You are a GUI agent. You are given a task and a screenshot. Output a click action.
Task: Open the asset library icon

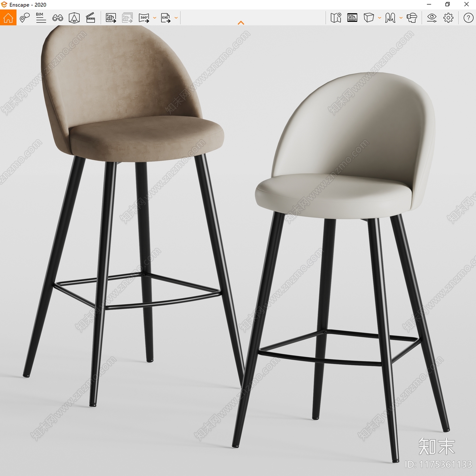(x=74, y=18)
